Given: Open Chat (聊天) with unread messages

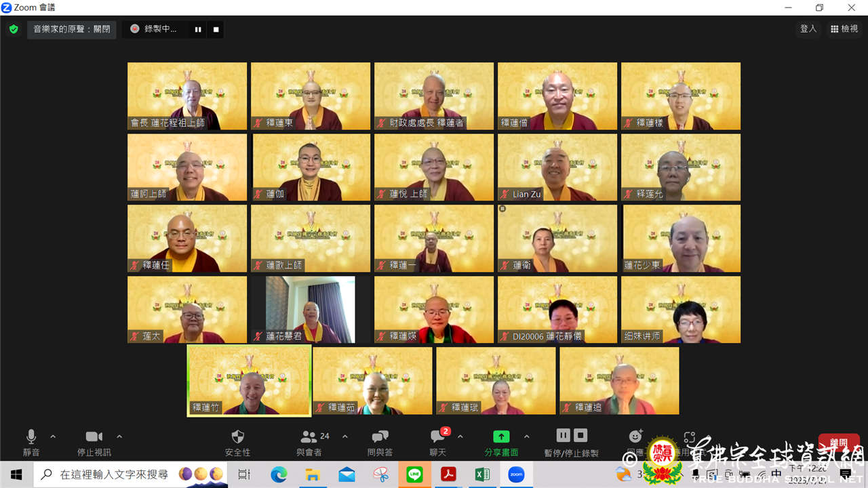Looking at the screenshot, I should (437, 436).
